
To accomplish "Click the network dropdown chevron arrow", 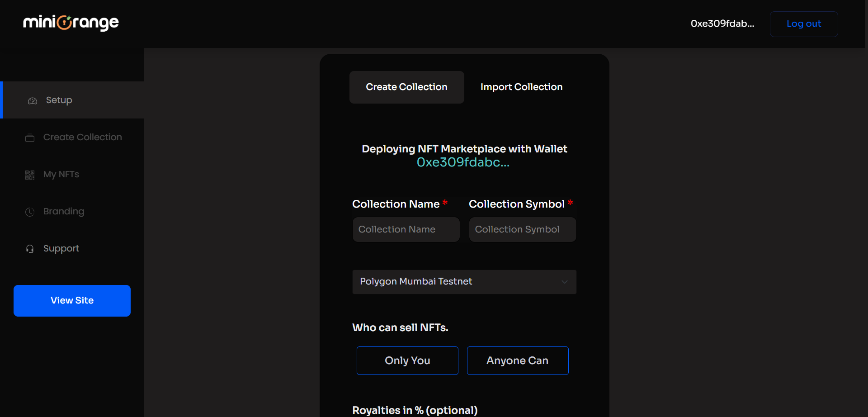I will [564, 282].
